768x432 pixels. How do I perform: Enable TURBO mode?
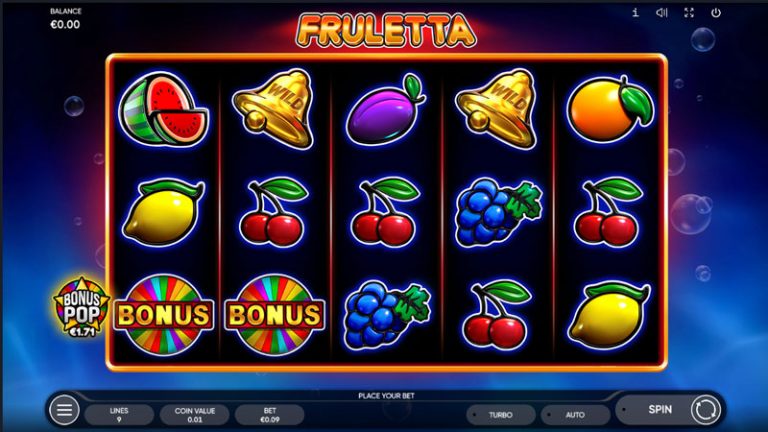click(501, 415)
